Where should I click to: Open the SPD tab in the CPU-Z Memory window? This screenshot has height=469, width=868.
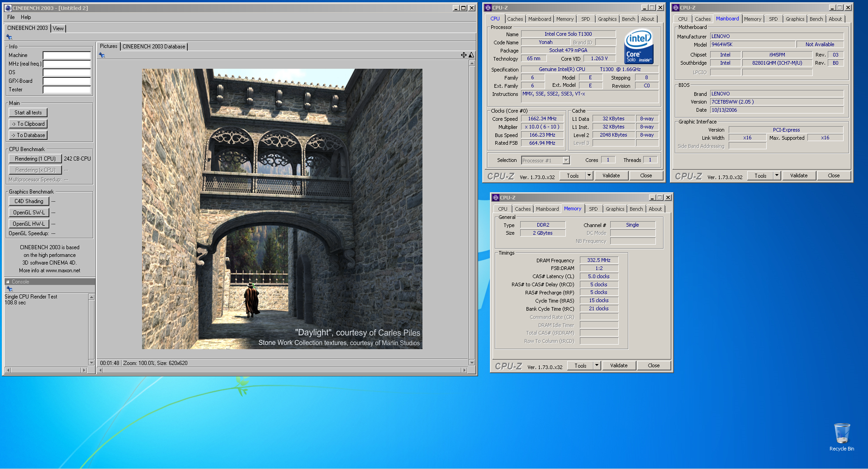[593, 209]
